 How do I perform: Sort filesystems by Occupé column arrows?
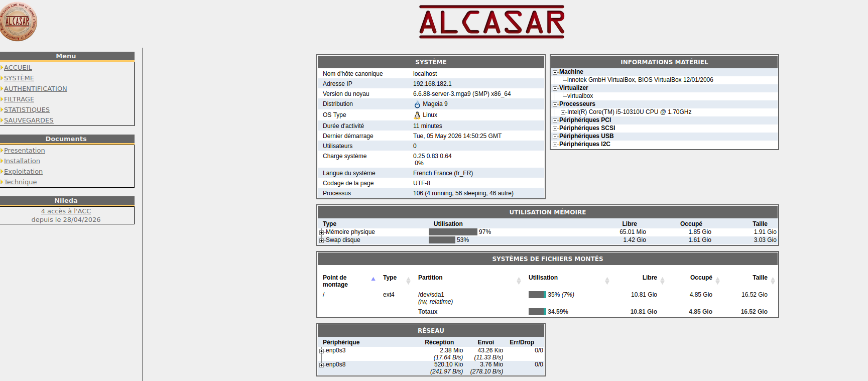tap(717, 281)
